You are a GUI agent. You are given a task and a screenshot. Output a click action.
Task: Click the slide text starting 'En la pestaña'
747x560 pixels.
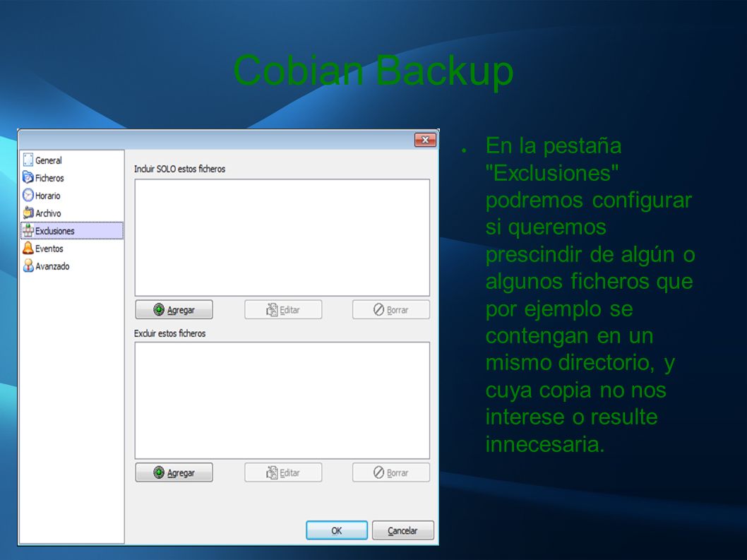pyautogui.click(x=590, y=294)
